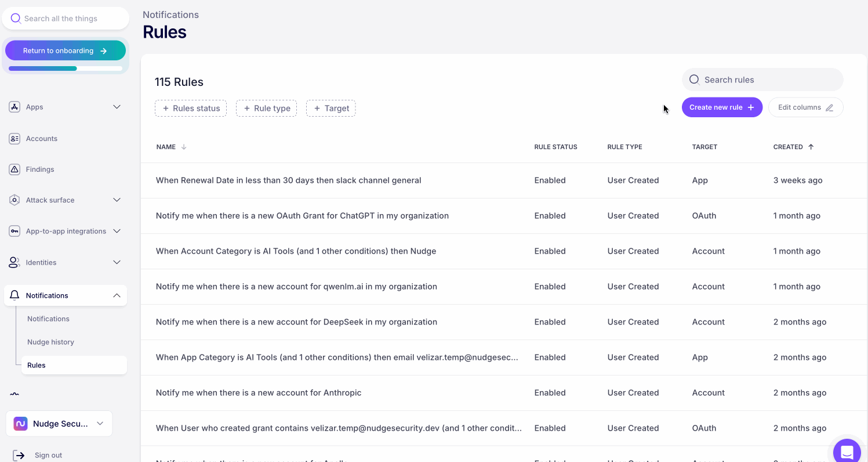Open the Nudge Security organization dropdown
Image resolution: width=868 pixels, height=462 pixels.
point(59,424)
